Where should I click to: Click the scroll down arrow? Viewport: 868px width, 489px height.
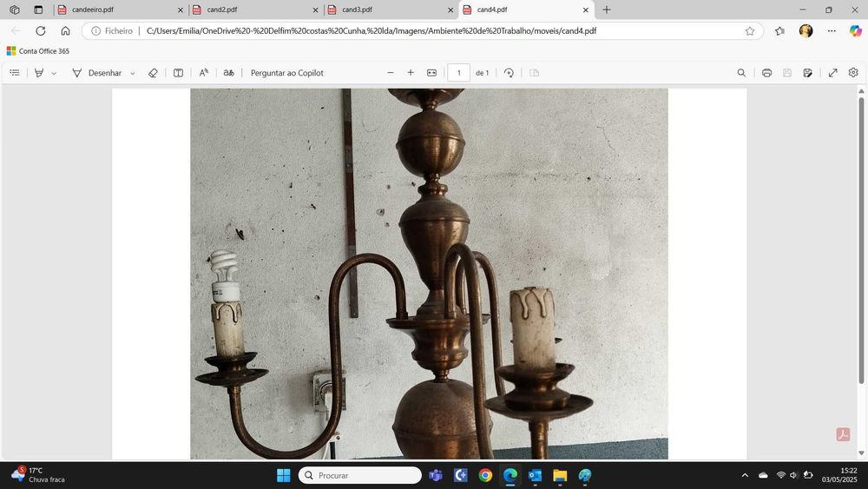(x=861, y=453)
